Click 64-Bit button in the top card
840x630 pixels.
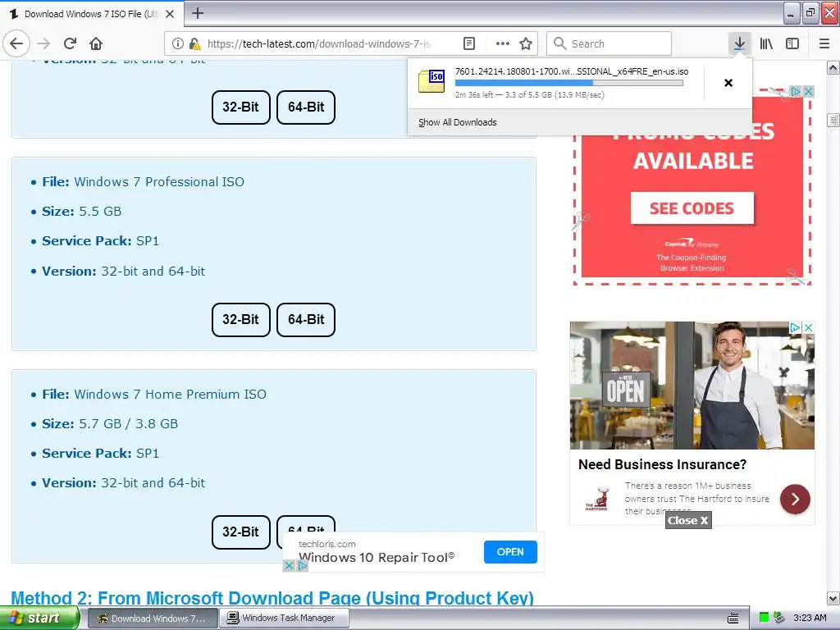[x=306, y=107]
